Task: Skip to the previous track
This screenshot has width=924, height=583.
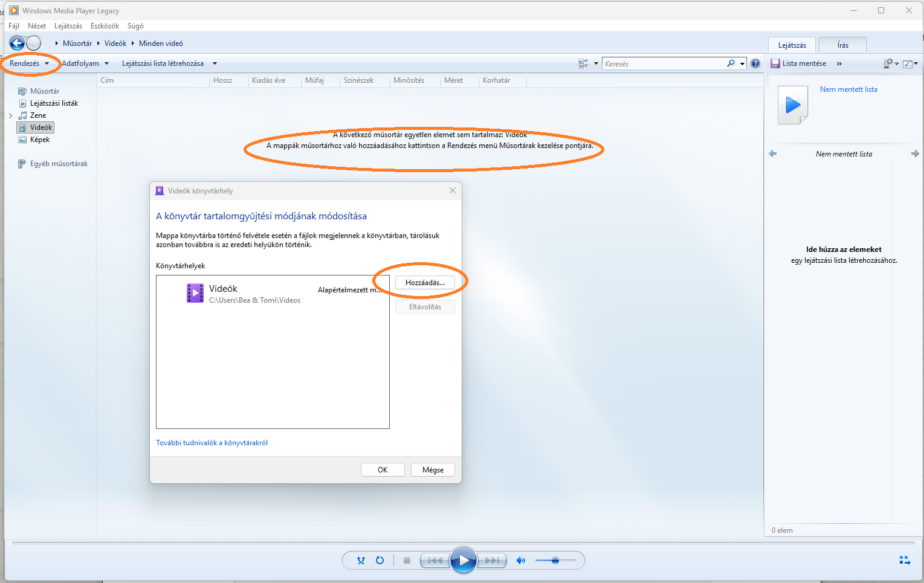Action: point(435,561)
